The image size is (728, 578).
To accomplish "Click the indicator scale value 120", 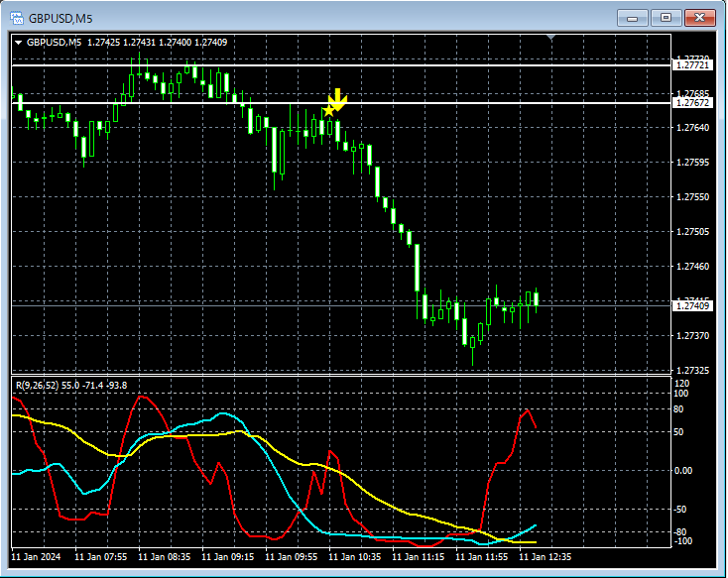I will pyautogui.click(x=681, y=384).
